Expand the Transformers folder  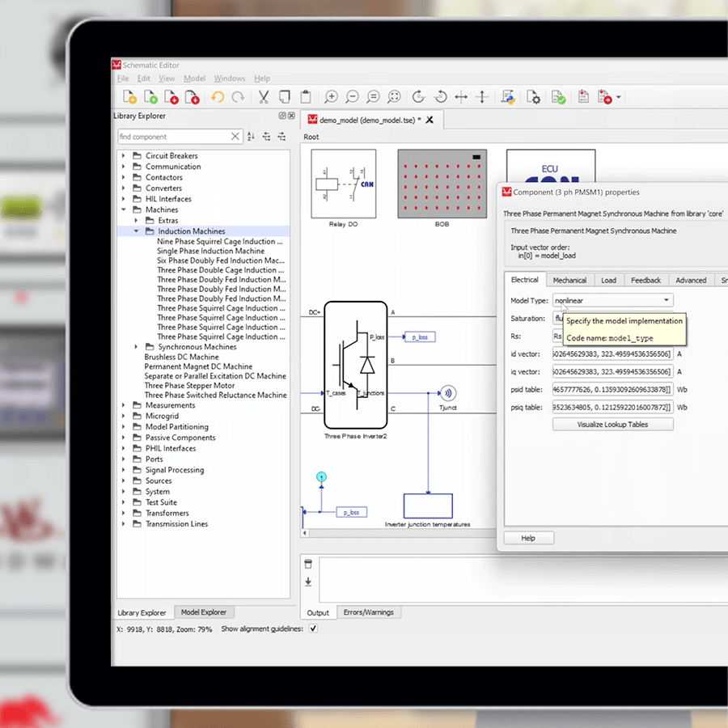coord(124,513)
